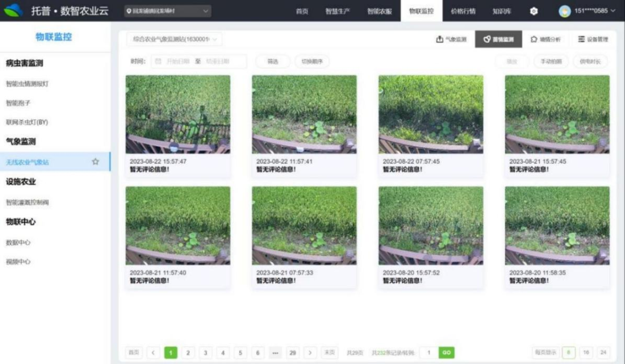Click the user avatar icon
Screen dimensions: 625x364
pos(564,11)
